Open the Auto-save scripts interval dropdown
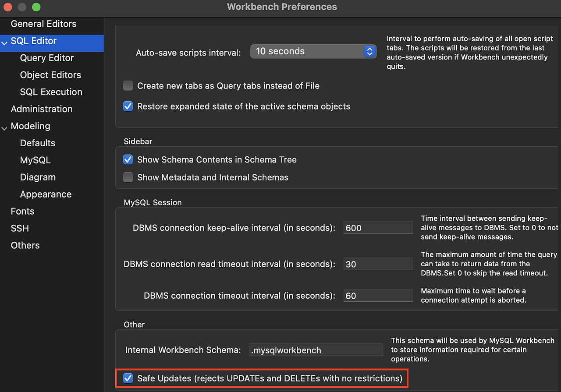Viewport: 561px width, 392px height. (313, 51)
